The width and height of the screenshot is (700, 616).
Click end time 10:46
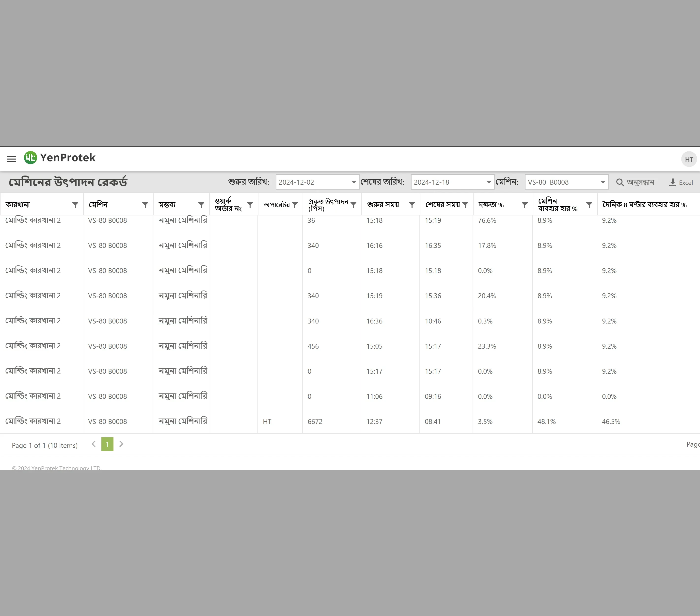433,321
